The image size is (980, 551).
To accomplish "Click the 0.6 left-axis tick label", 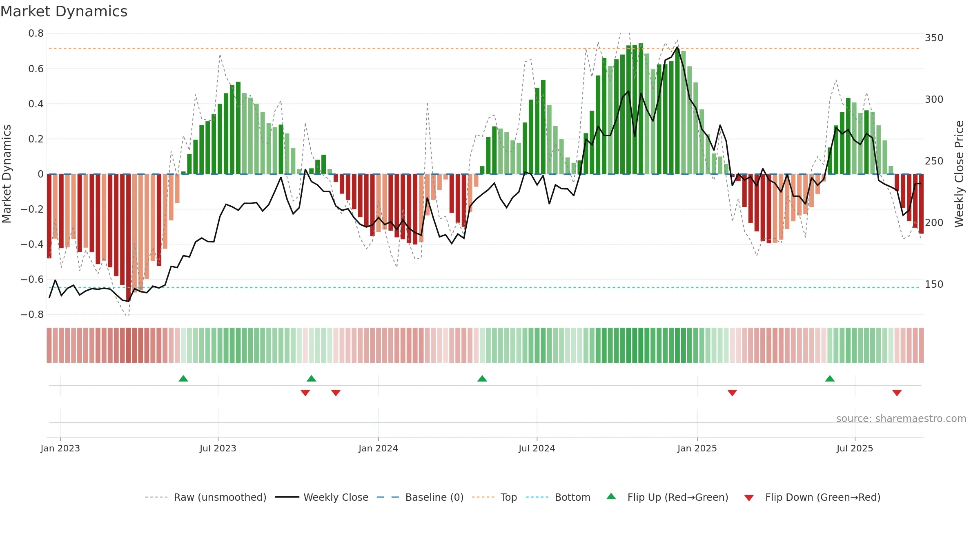I will click(36, 69).
